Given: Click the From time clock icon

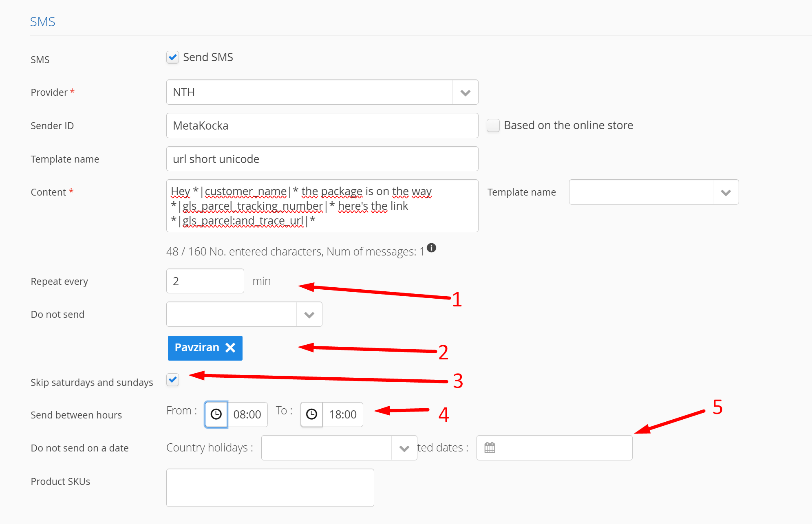Looking at the screenshot, I should click(x=216, y=414).
